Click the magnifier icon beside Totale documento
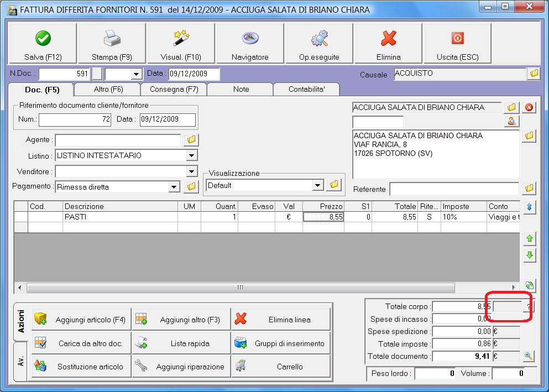549x392 pixels. [529, 356]
